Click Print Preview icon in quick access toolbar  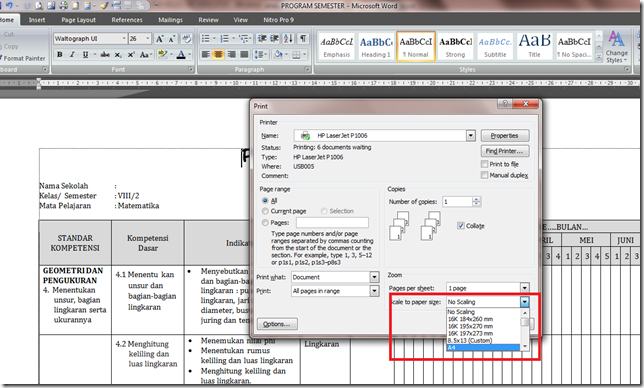click(40, 6)
